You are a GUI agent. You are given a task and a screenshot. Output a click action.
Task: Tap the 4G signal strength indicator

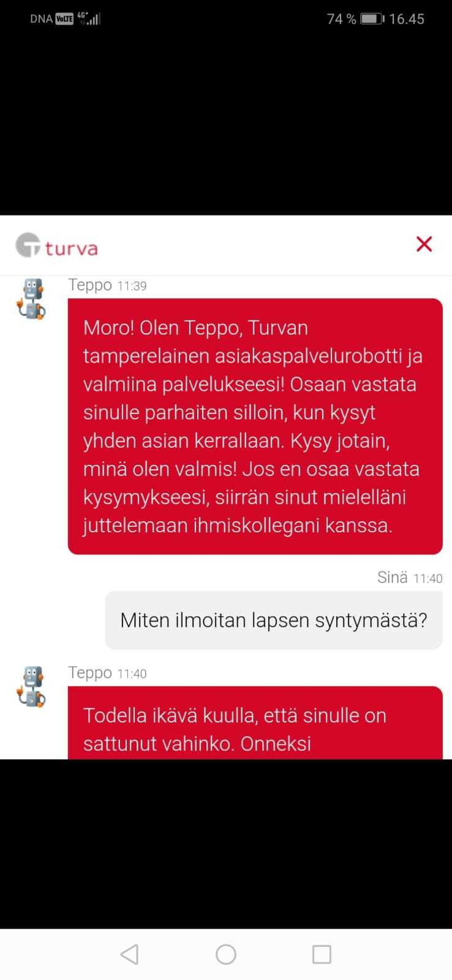click(x=89, y=18)
